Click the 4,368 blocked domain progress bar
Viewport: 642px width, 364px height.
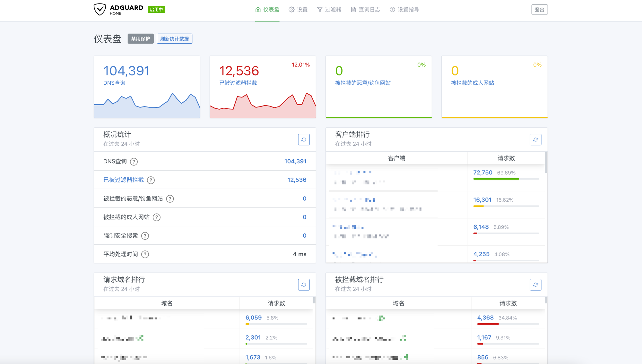(508, 324)
